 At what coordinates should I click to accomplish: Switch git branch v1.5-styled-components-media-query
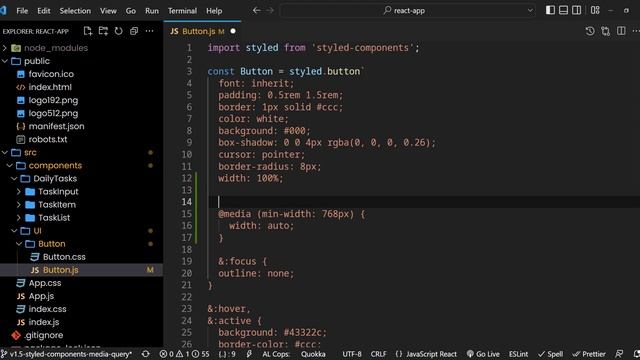[67, 354]
